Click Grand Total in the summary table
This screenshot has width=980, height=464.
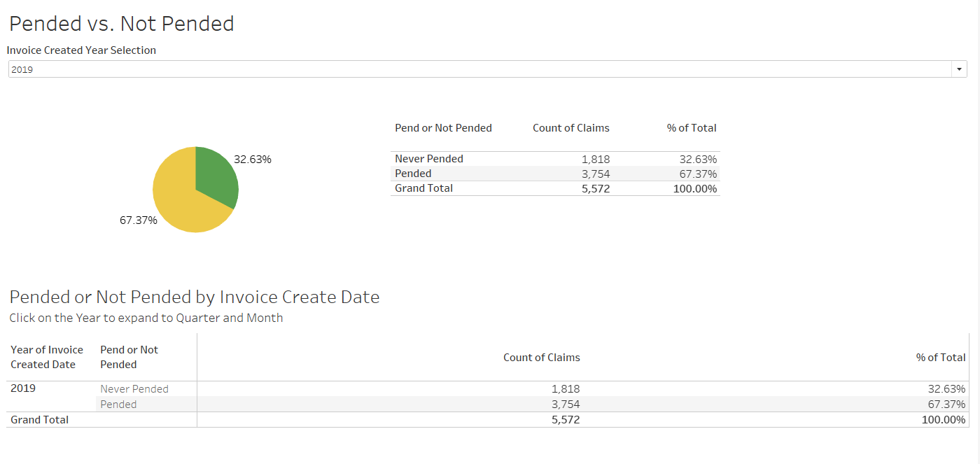[x=423, y=188]
